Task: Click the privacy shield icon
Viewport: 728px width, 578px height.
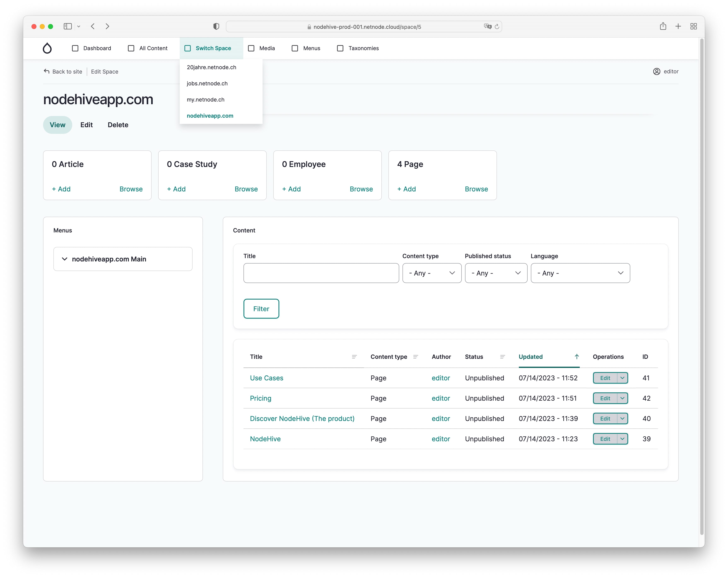Action: tap(216, 26)
